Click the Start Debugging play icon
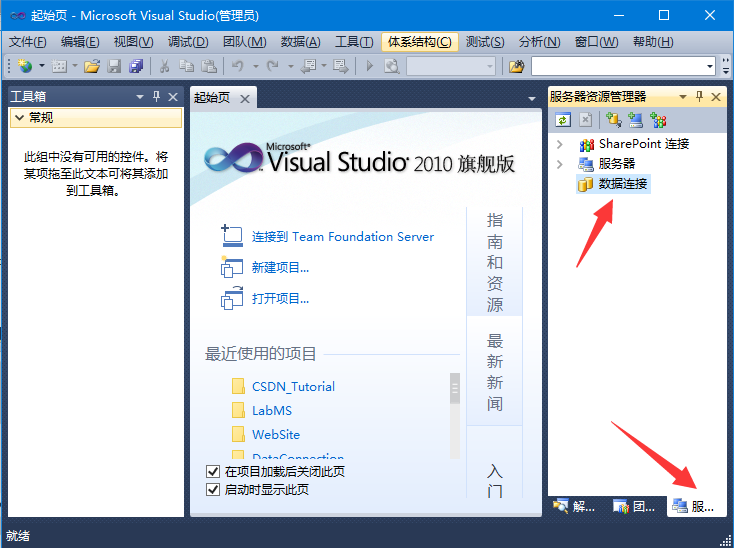This screenshot has width=734, height=548. [370, 66]
